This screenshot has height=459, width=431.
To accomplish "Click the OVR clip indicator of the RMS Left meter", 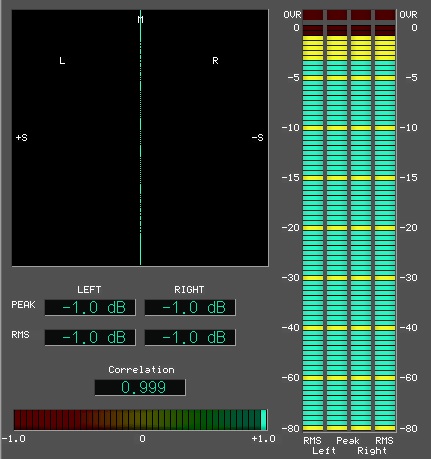I will point(313,15).
